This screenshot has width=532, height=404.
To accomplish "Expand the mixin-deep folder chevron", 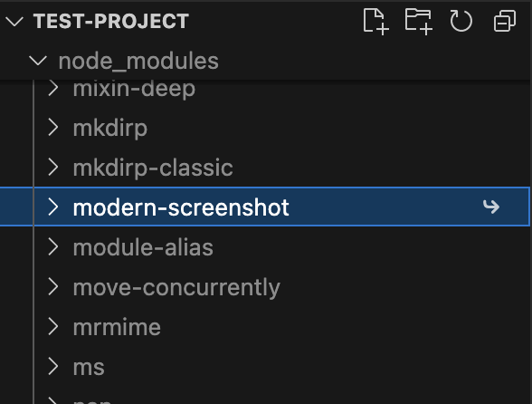I will point(52,88).
